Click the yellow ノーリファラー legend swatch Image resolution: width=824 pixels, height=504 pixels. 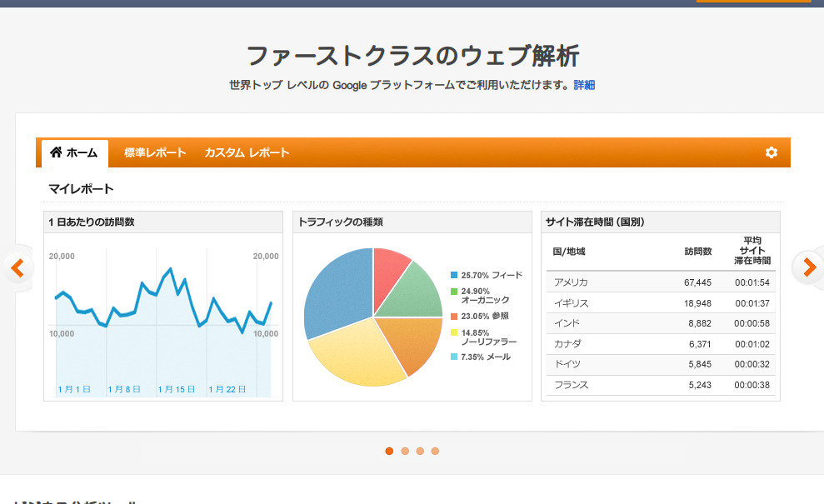(454, 332)
